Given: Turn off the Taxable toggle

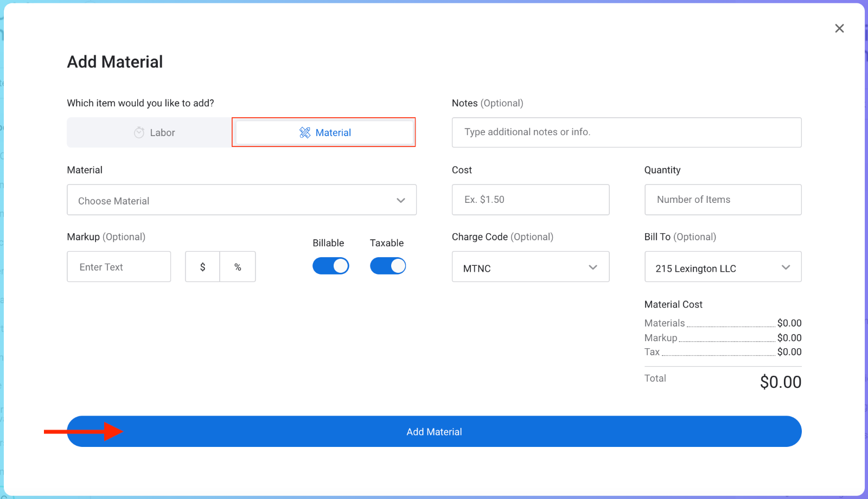Looking at the screenshot, I should (x=387, y=266).
